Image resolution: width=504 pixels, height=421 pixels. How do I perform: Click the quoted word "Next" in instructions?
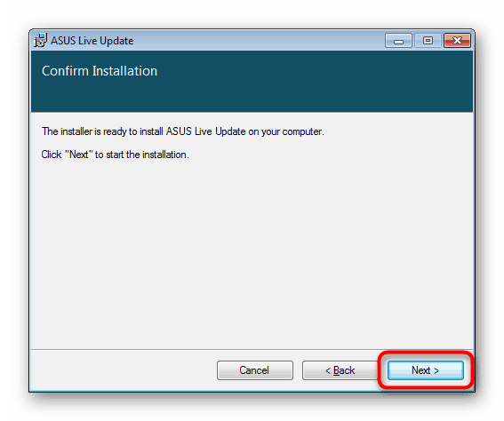(x=79, y=155)
